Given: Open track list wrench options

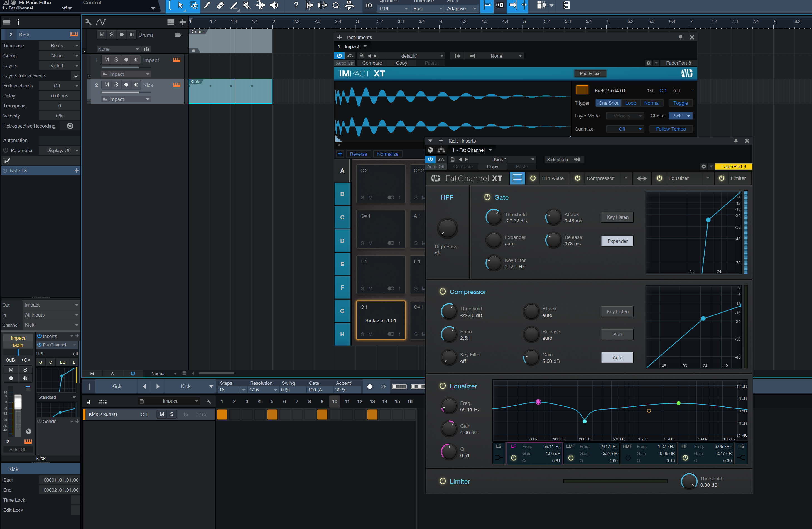Looking at the screenshot, I should click(x=88, y=22).
